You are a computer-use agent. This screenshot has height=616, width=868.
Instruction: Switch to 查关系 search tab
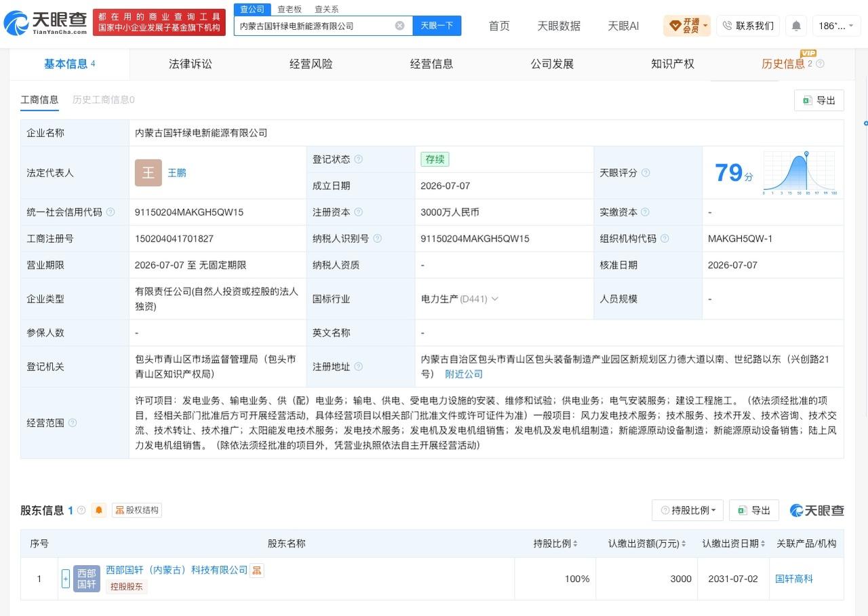tap(327, 9)
